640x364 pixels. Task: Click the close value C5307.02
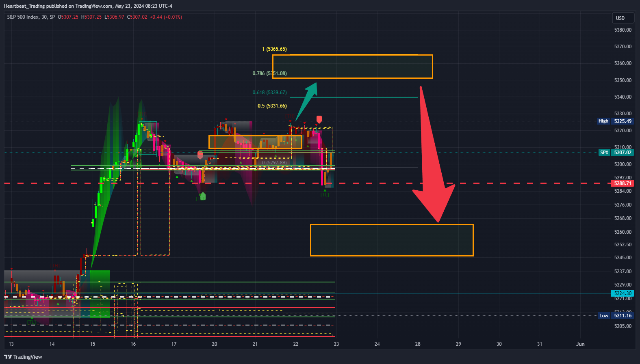click(137, 17)
